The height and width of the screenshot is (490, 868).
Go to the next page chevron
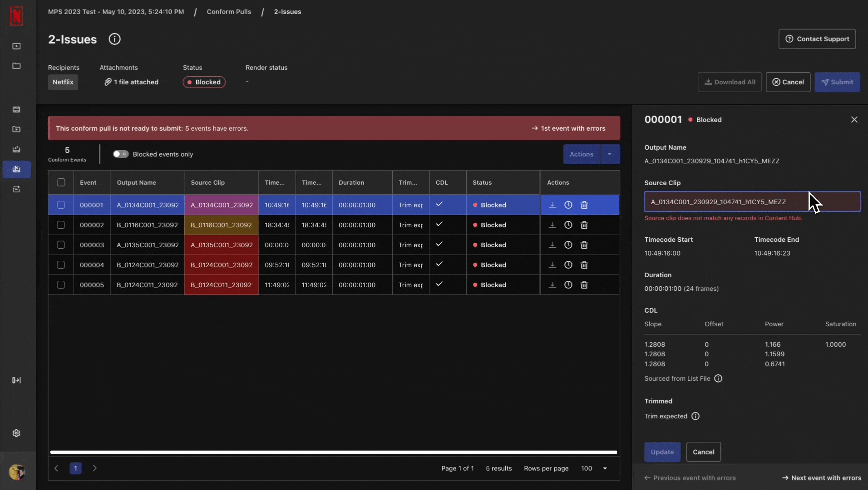tap(95, 468)
